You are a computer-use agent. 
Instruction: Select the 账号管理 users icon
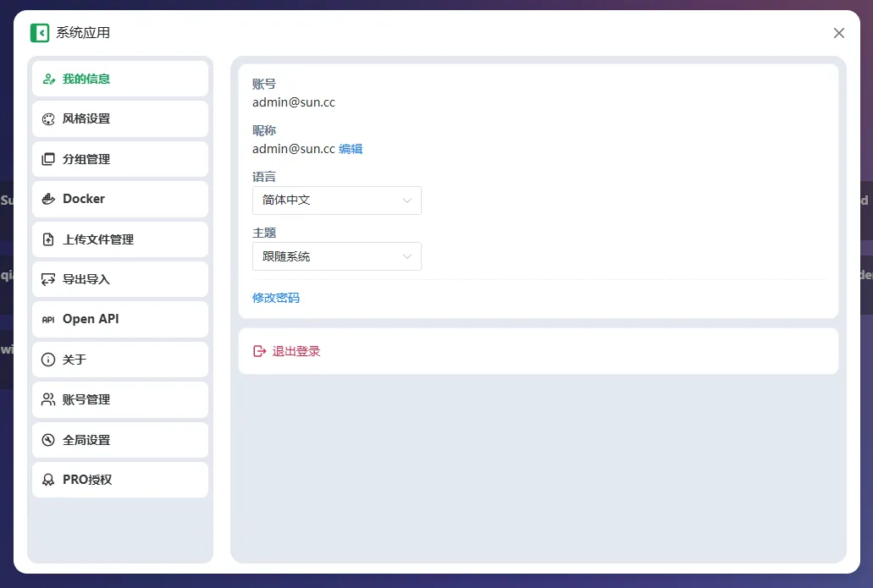[x=49, y=399]
